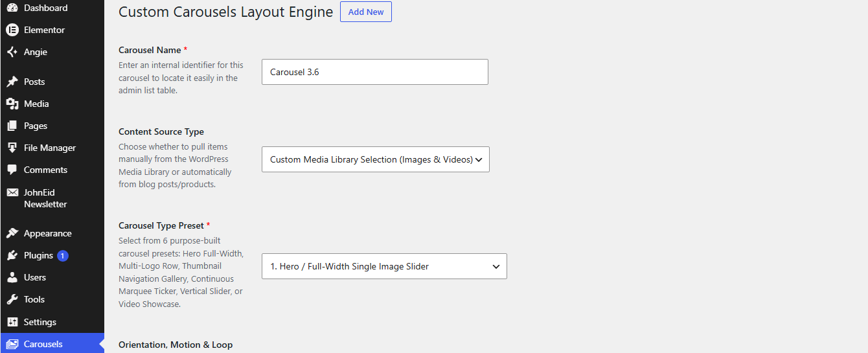The width and height of the screenshot is (868, 353).
Task: Open the Angie menu item
Action: (x=52, y=52)
